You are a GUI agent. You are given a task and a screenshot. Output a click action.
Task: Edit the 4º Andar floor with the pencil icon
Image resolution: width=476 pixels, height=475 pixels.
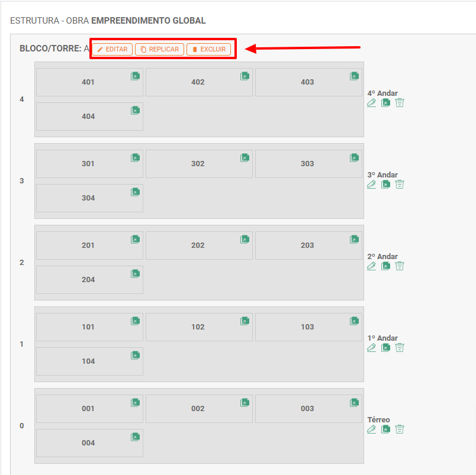371,102
